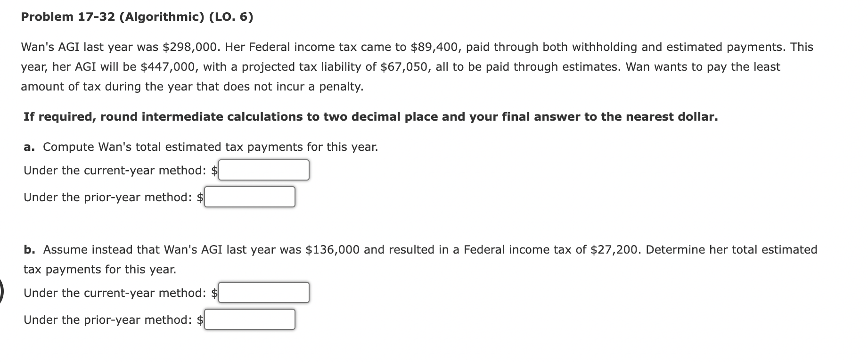Click the dollar sign beside part a current-year field
Viewport: 868px width, 362px height.
[x=215, y=170]
